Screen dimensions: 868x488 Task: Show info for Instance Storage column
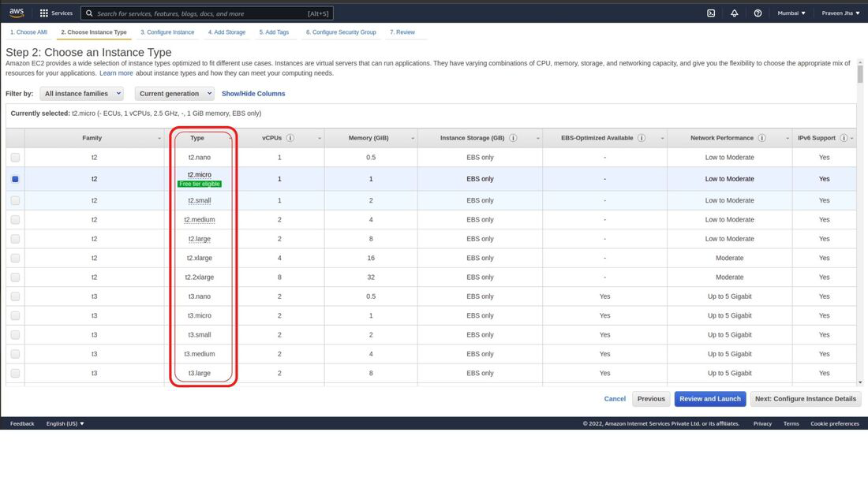(x=513, y=138)
